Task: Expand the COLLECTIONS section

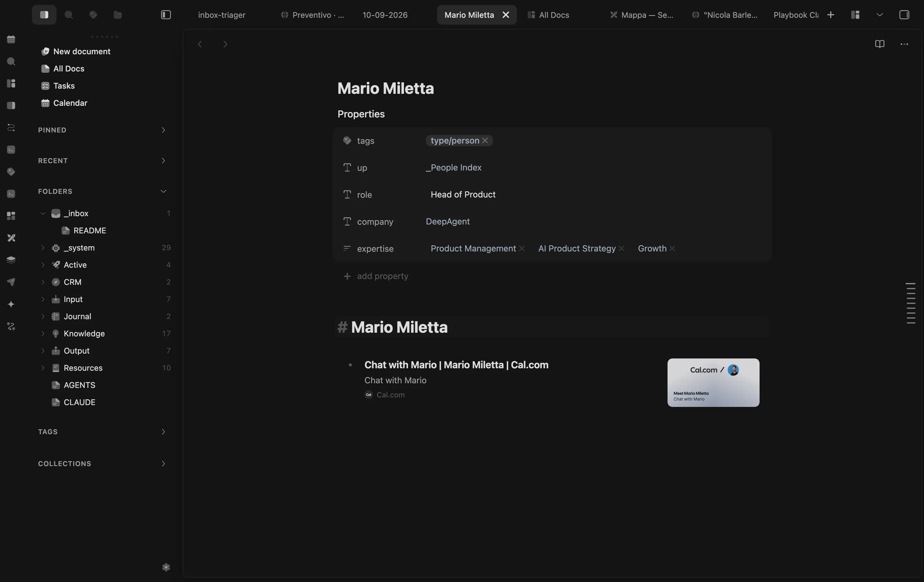Action: (x=163, y=463)
